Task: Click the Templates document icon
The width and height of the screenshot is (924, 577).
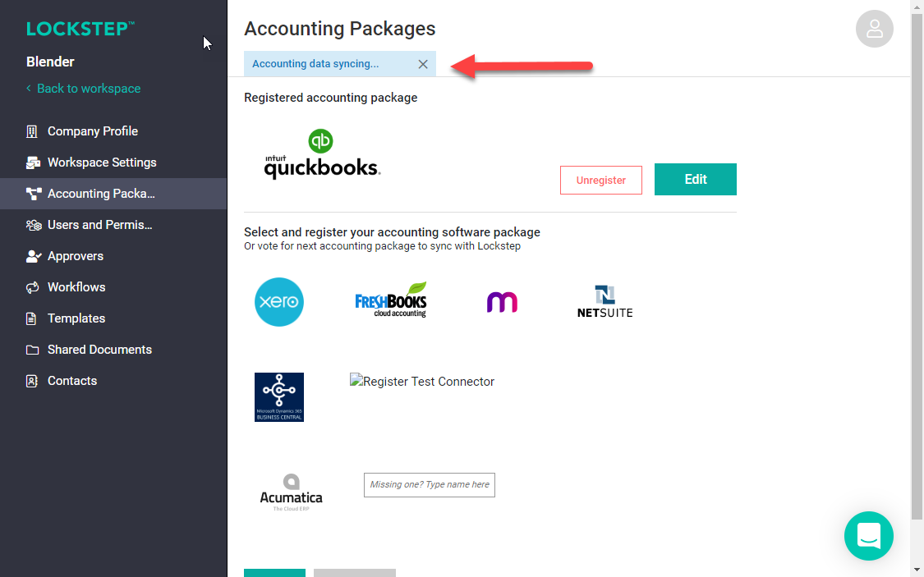Action: tap(32, 318)
